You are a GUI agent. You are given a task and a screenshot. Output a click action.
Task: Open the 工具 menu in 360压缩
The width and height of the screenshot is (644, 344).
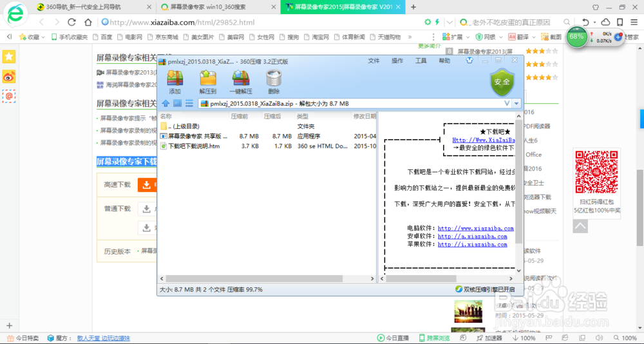[x=421, y=61]
